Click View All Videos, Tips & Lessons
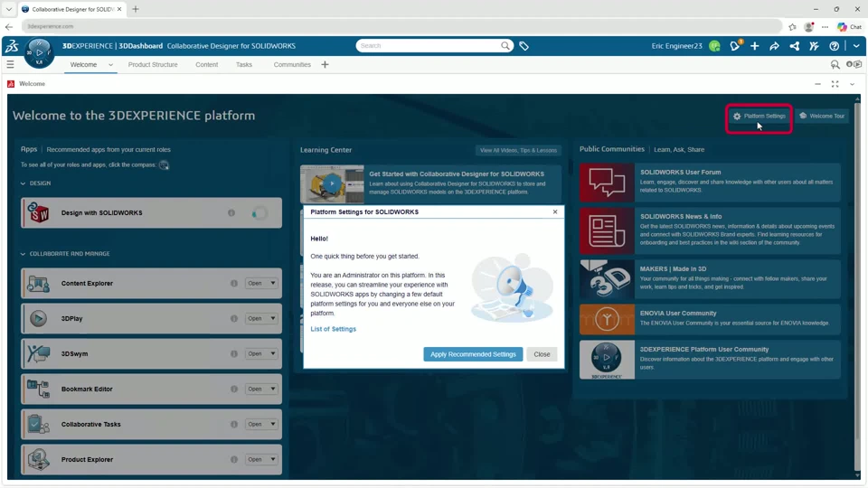 coord(518,151)
